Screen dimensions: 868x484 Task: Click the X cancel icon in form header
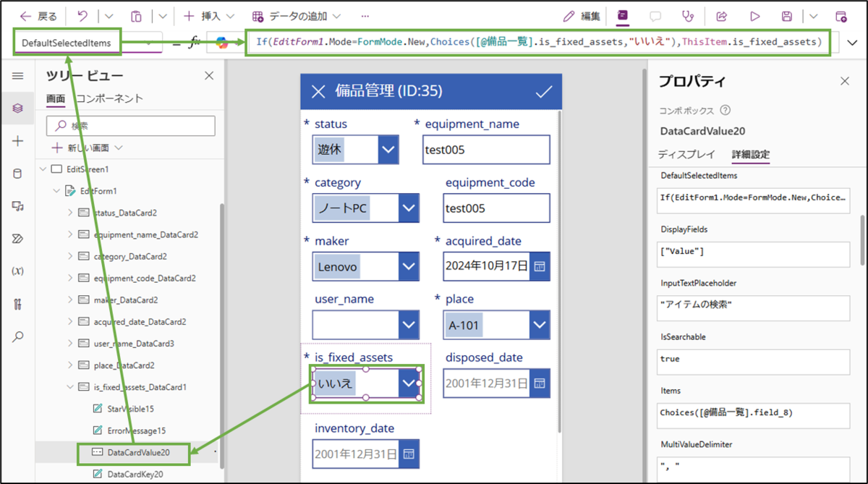coord(318,90)
